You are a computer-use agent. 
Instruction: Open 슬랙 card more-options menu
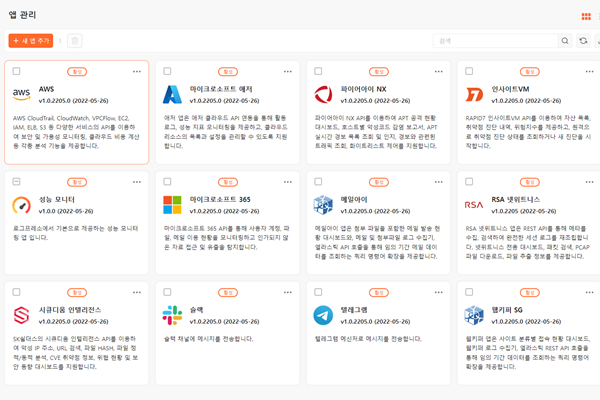pos(288,292)
